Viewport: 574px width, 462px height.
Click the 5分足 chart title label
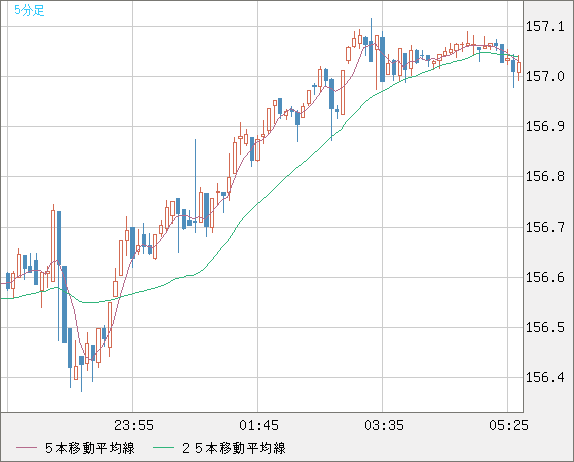click(x=29, y=10)
